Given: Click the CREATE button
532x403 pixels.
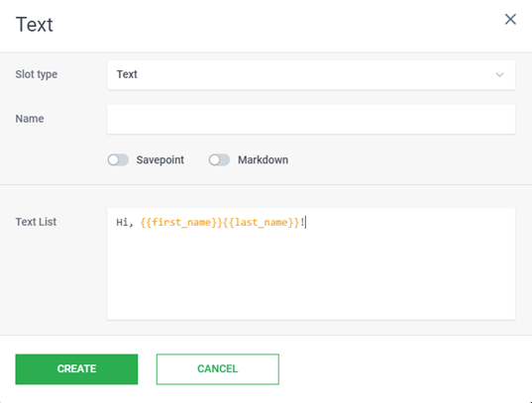Looking at the screenshot, I should pyautogui.click(x=76, y=369).
